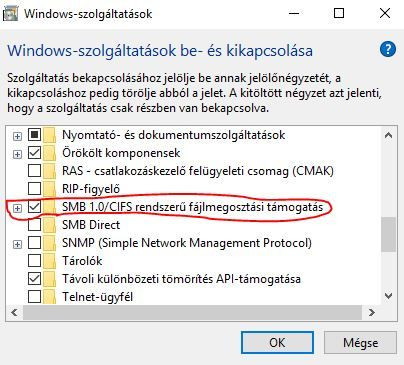
Task: Click the vertical scrollbar down arrow
Action: tap(388, 295)
